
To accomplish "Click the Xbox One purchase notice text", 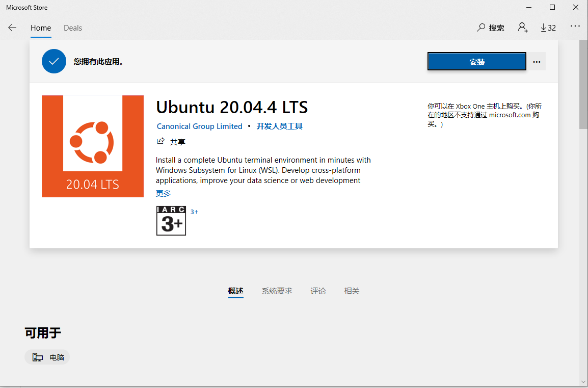I will [485, 115].
